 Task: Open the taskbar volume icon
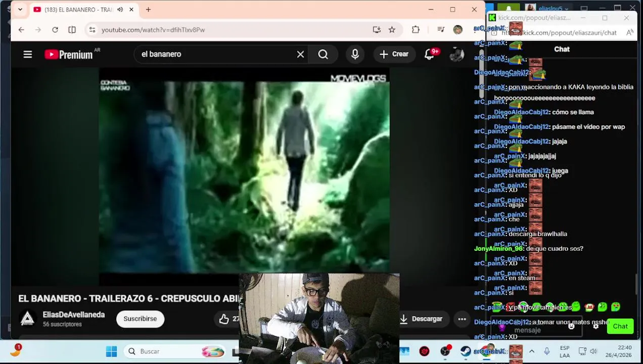(x=593, y=351)
